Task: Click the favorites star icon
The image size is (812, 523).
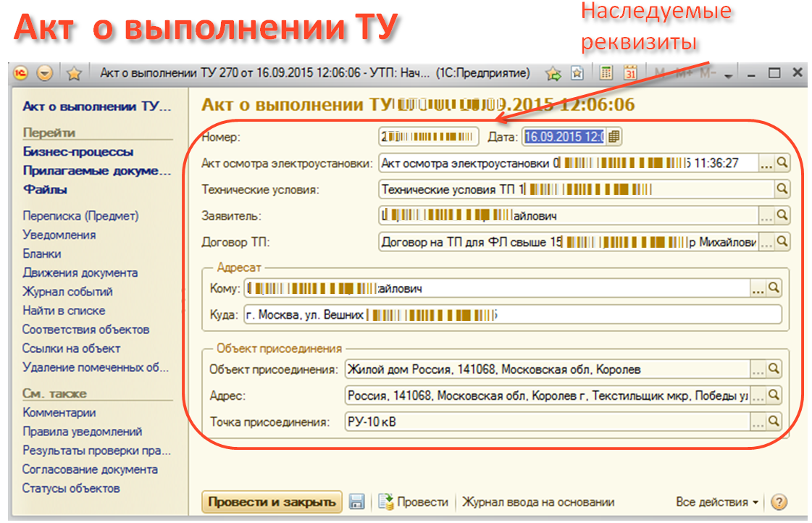Action: [73, 73]
